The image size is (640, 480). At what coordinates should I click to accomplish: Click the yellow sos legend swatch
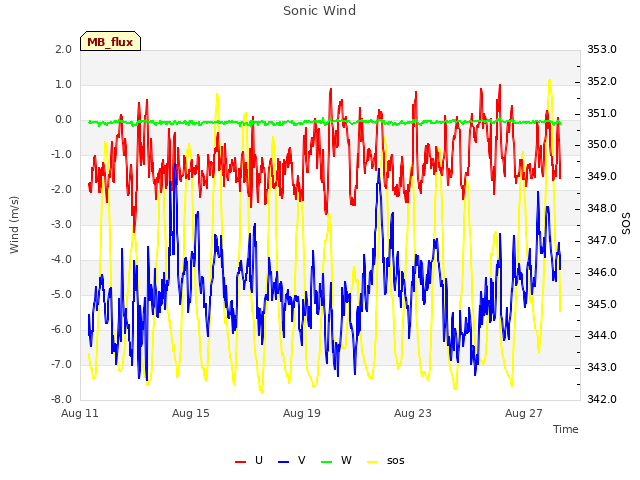(373, 461)
